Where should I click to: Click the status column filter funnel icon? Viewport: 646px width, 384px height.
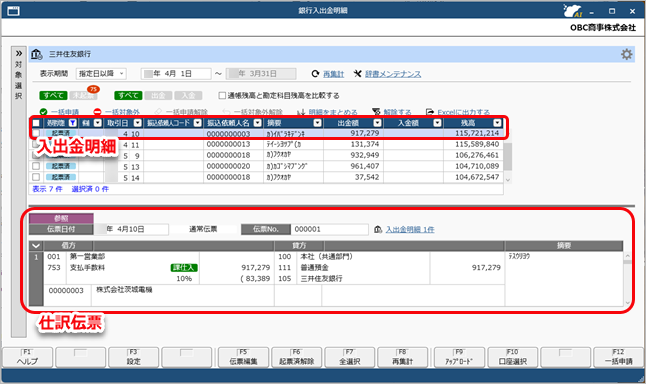point(73,123)
